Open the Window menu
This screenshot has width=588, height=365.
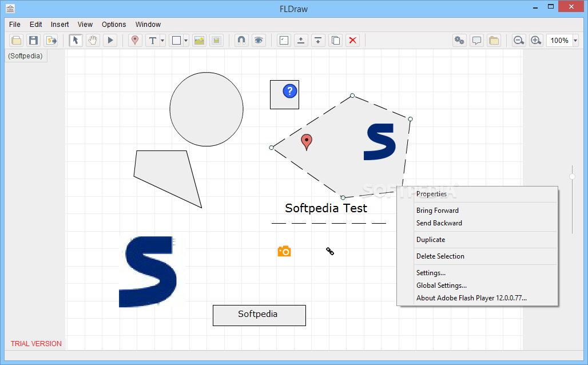(148, 25)
